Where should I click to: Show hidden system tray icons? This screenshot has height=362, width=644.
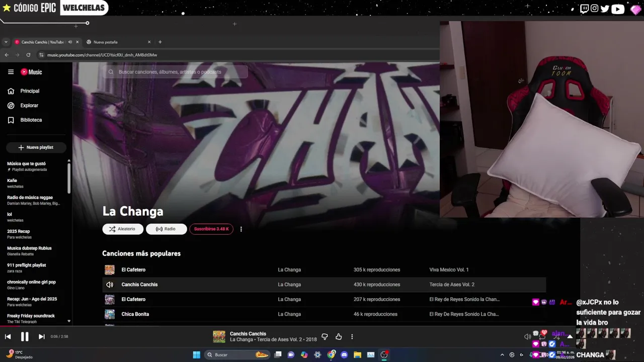(502, 355)
